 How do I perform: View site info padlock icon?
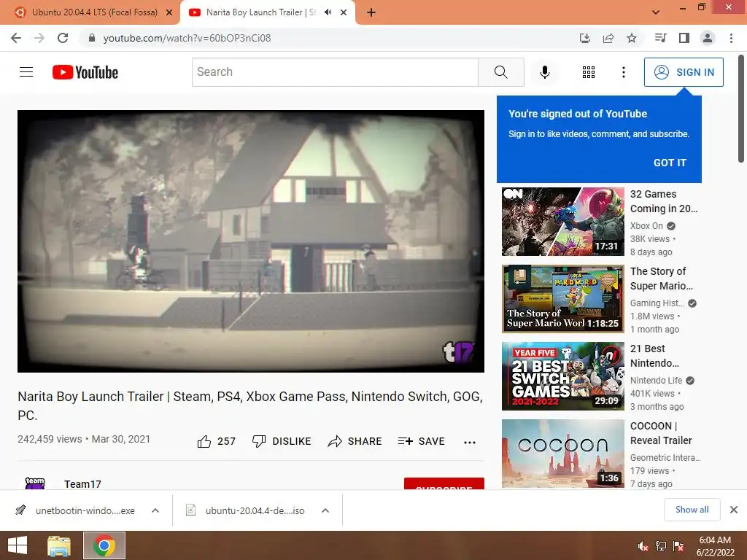(x=92, y=38)
